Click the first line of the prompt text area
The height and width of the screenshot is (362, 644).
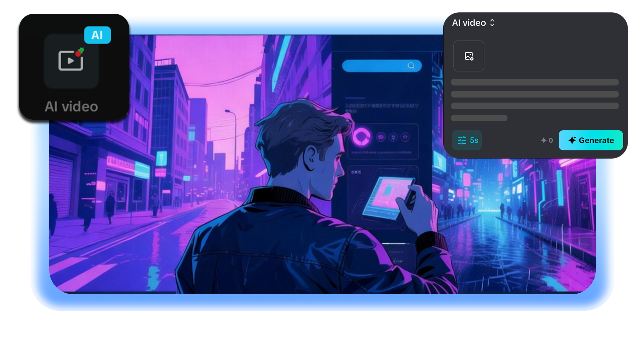534,82
